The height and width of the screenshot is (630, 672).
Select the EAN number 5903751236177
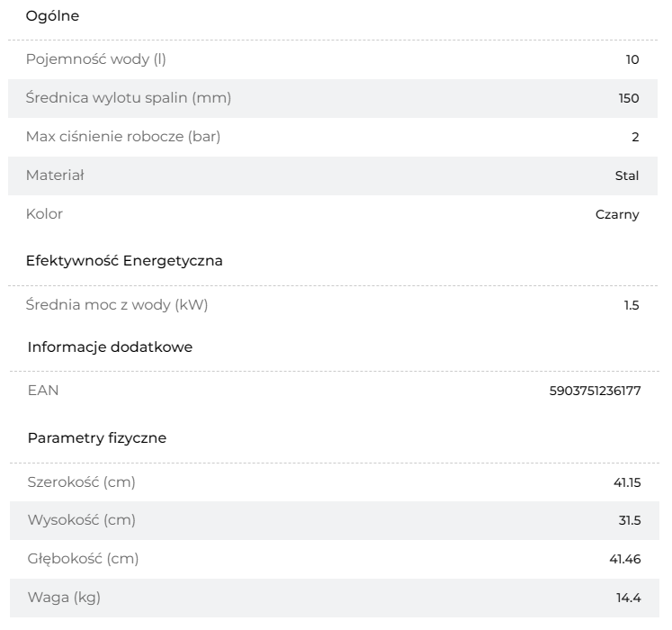coord(596,391)
